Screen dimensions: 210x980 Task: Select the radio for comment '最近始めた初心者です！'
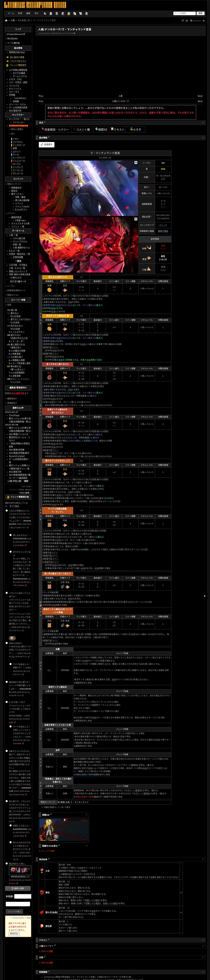pos(7,682)
